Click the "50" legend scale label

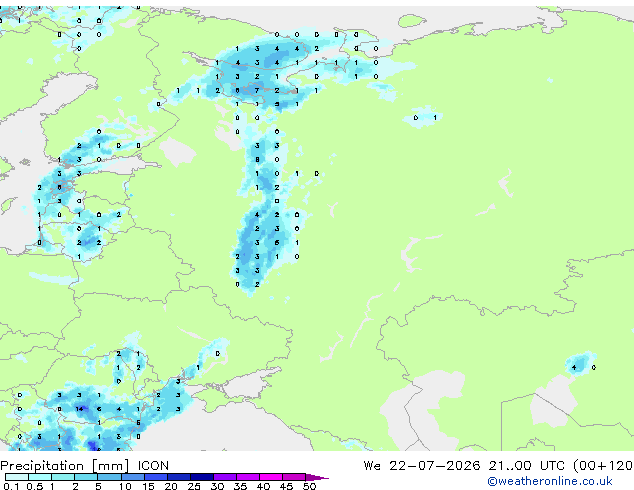pyautogui.click(x=309, y=486)
